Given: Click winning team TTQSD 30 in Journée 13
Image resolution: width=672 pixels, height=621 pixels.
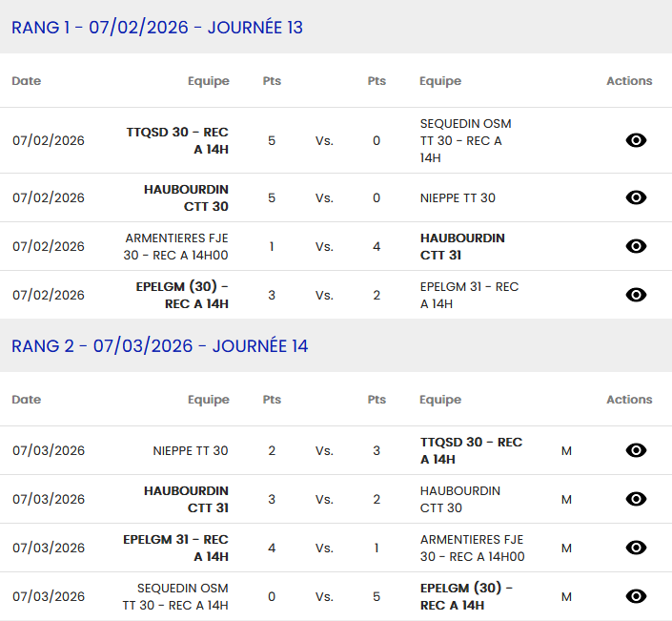Looking at the screenshot, I should click(177, 140).
